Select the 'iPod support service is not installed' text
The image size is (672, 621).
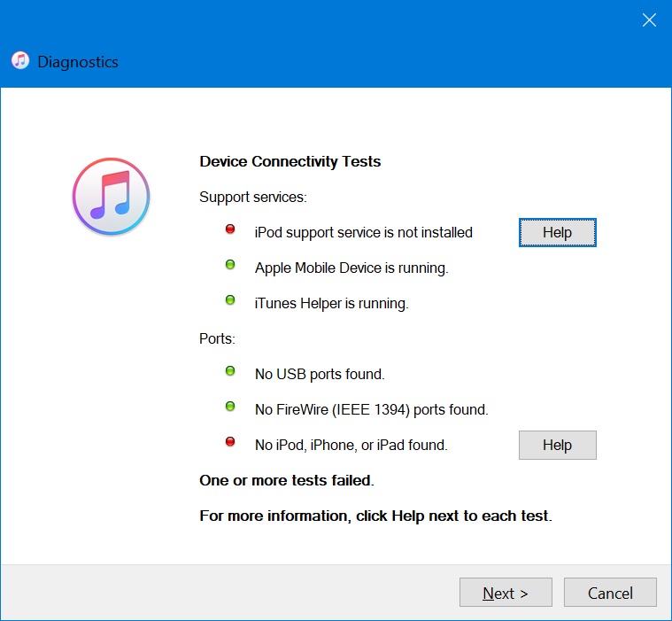[x=363, y=232]
